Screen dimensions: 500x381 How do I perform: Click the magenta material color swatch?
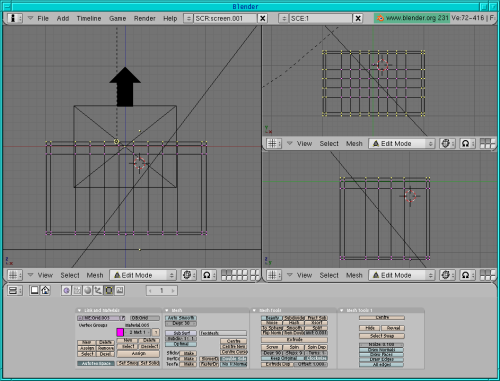point(120,332)
